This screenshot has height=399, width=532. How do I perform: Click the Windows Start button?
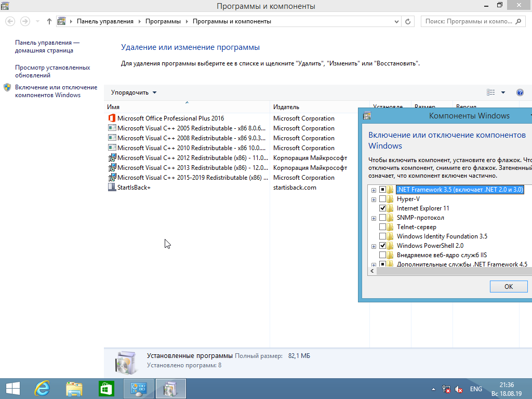click(x=12, y=389)
